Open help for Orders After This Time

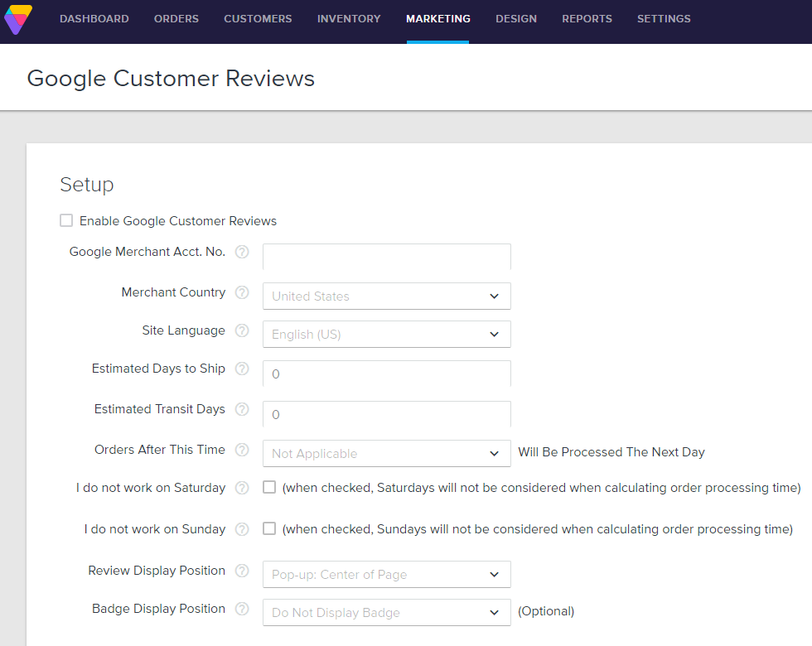click(x=242, y=450)
